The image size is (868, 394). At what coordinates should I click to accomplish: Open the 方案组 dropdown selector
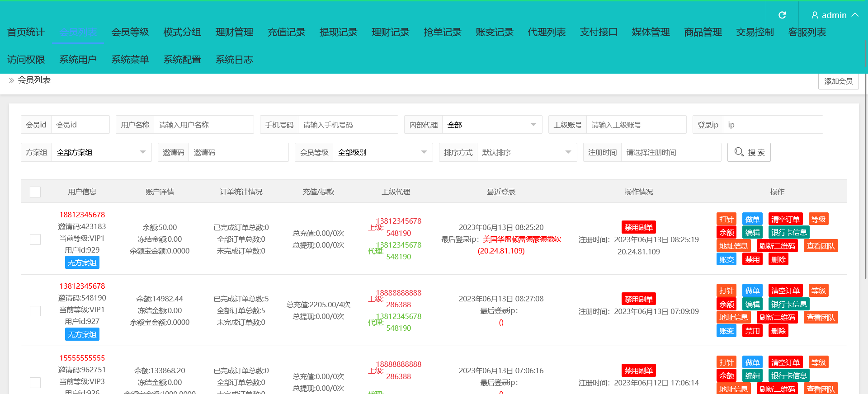(x=101, y=152)
